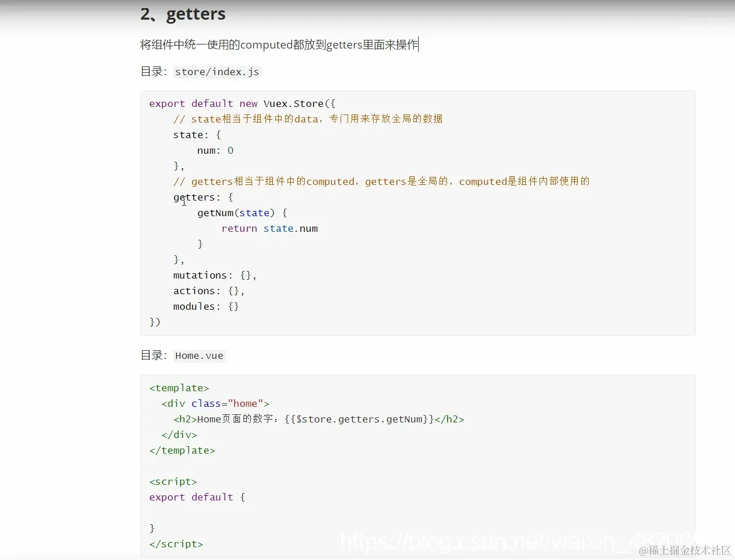This screenshot has width=735, height=560.
Task: Click the 'store/index.js' inline code label
Action: click(217, 72)
